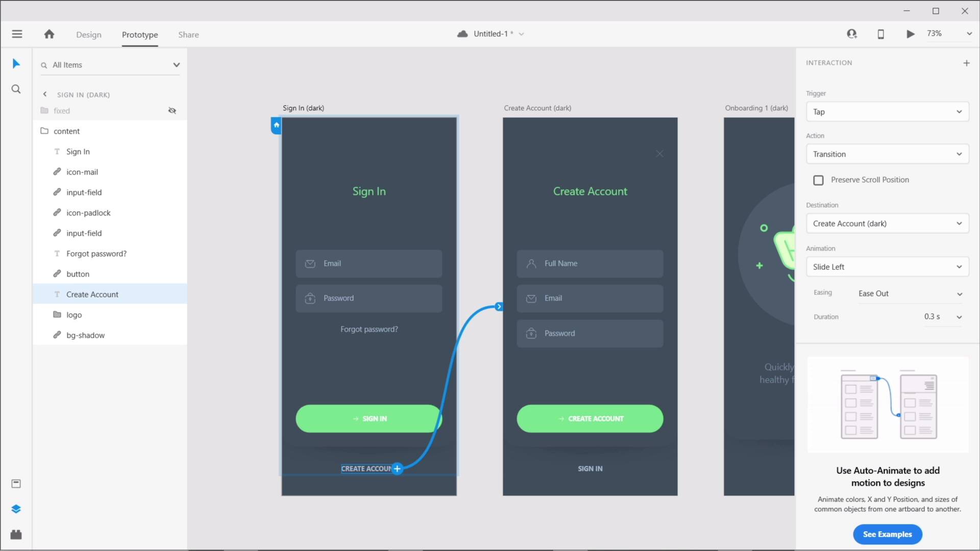Open the Trigger dropdown showing Tap
980x551 pixels.
coord(886,112)
